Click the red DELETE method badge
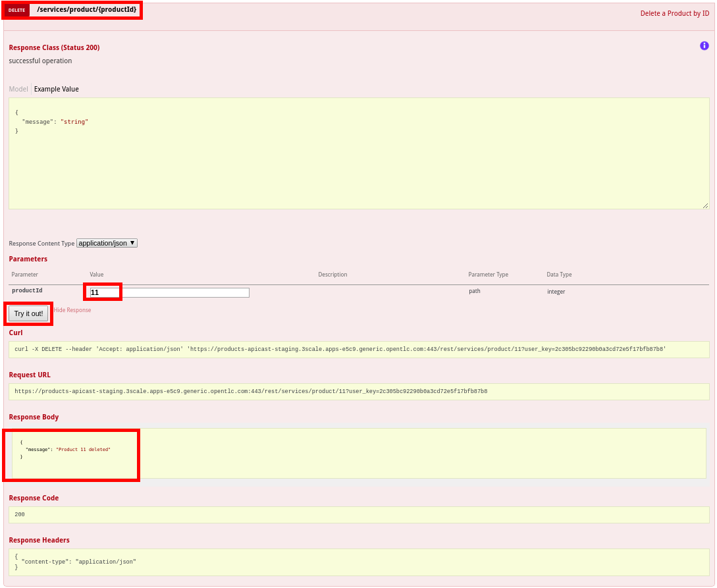The height and width of the screenshot is (588, 717). tap(17, 11)
